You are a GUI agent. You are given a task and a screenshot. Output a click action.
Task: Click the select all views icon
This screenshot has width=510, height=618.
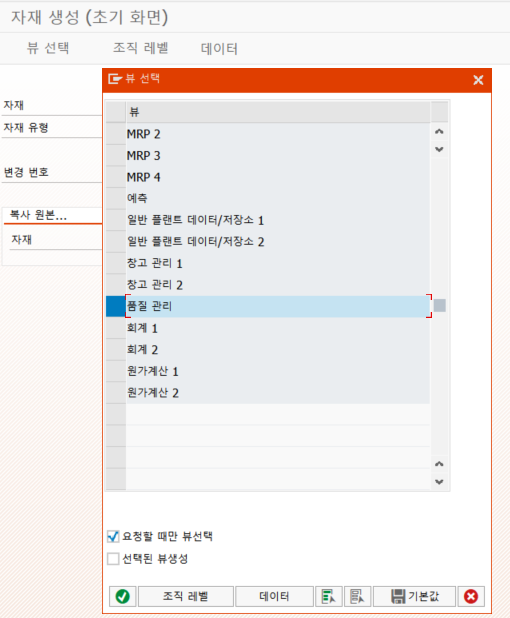click(x=329, y=596)
